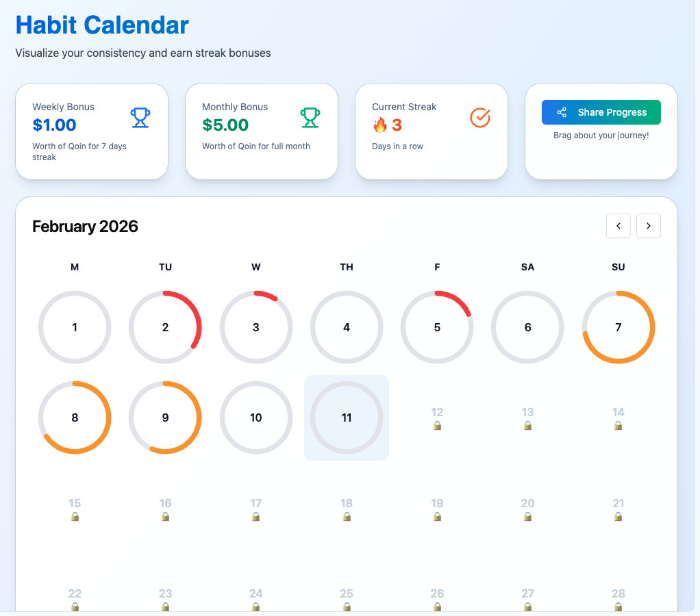This screenshot has height=616, width=700.
Task: Go to the next month
Action: [x=649, y=226]
